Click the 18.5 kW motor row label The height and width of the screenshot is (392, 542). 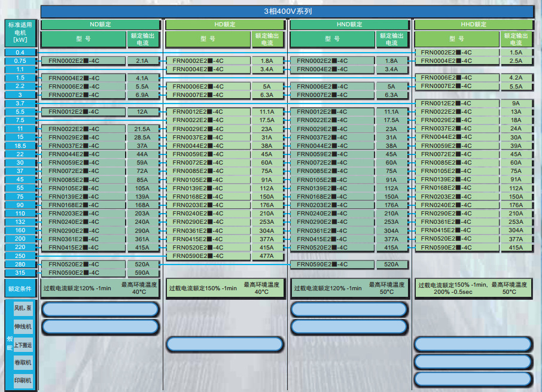(x=20, y=145)
